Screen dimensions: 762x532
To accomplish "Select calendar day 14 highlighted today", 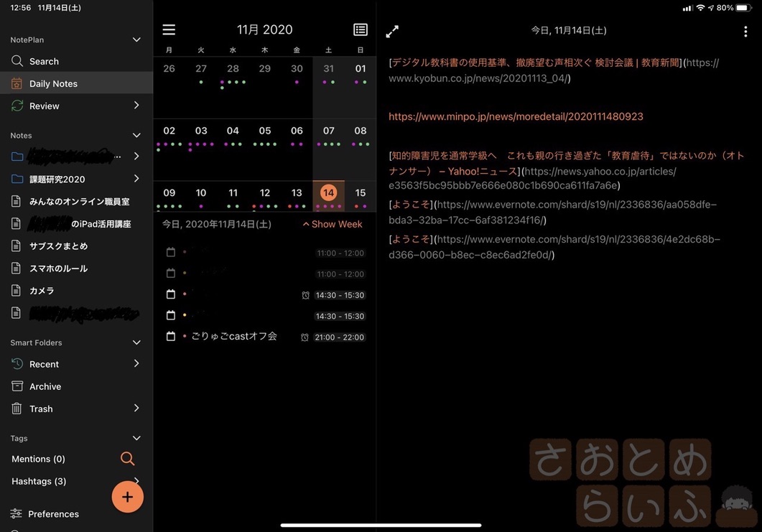I will point(328,193).
